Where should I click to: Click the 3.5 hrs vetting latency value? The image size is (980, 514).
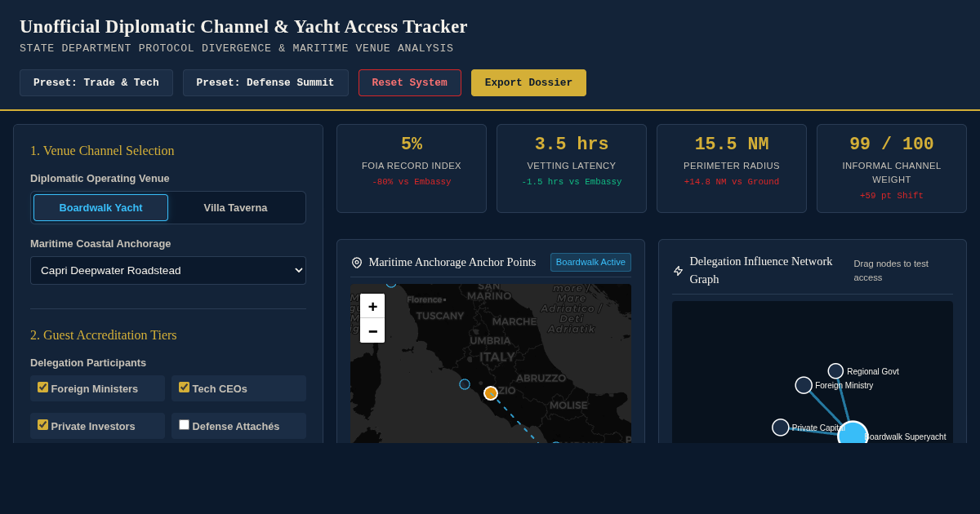point(572,144)
